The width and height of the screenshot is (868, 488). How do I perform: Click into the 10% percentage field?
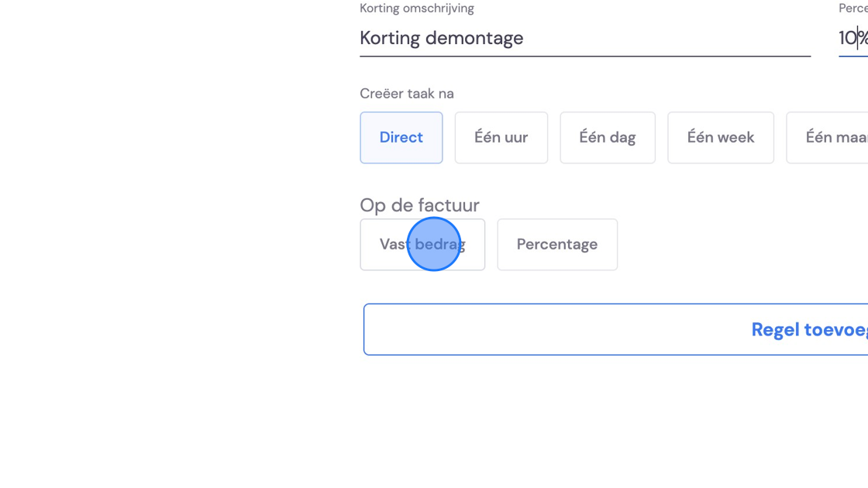(853, 38)
